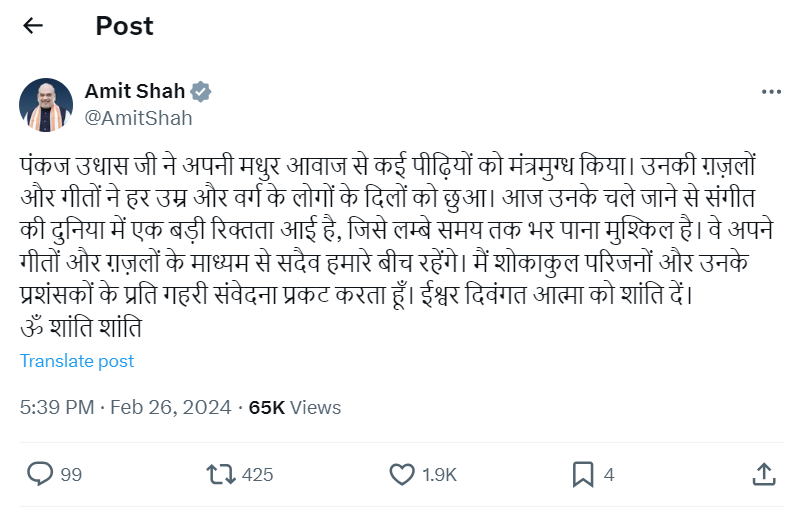Open the repost arrows icon menu
Screen dimensions: 806x519
[x=220, y=474]
